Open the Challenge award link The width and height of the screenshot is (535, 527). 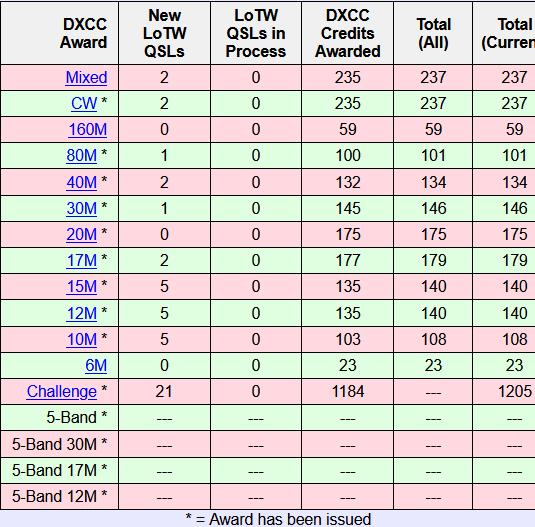point(62,391)
